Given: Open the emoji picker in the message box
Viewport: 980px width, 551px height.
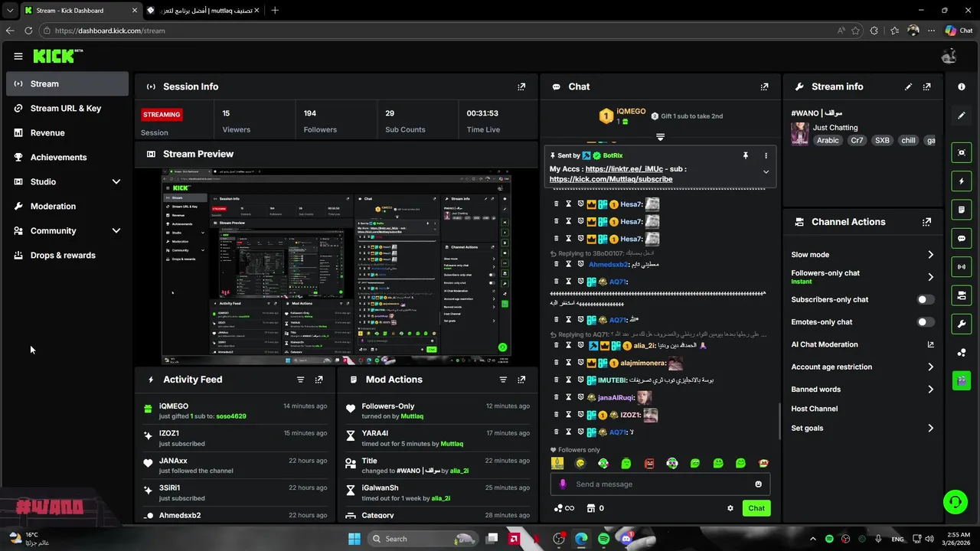Looking at the screenshot, I should coord(759,484).
